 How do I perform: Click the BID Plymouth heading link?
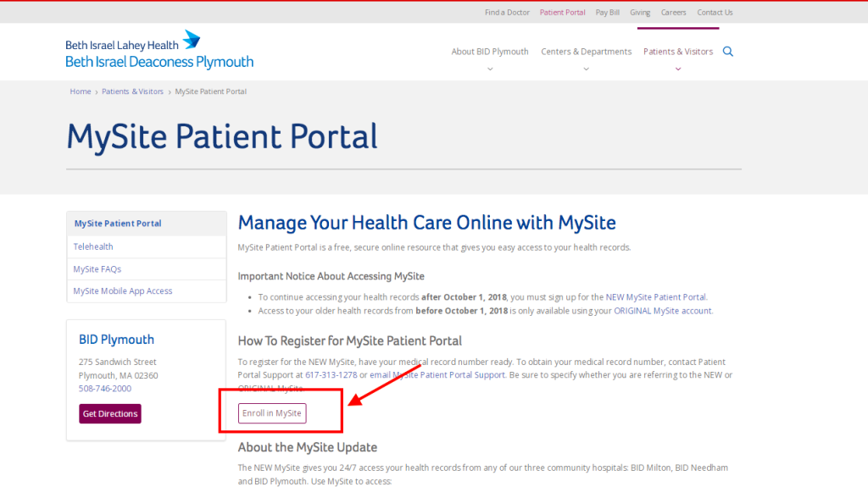click(116, 339)
